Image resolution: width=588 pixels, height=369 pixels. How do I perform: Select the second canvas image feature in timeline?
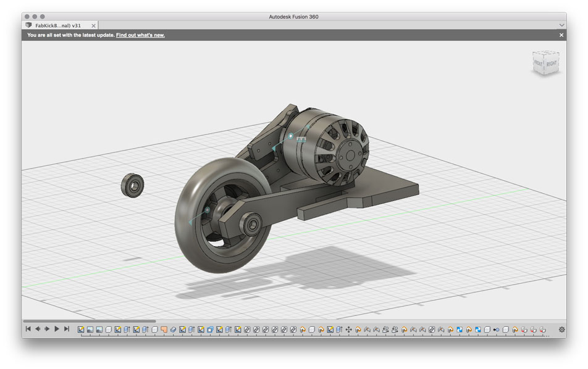pyautogui.click(x=99, y=330)
